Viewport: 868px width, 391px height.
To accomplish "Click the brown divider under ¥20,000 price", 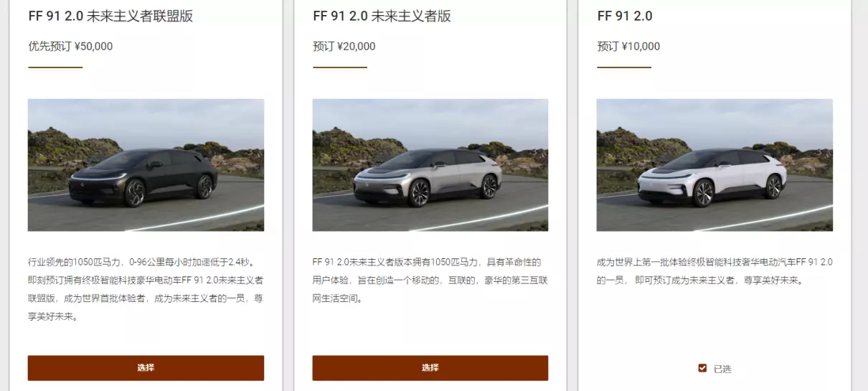I will coord(340,67).
